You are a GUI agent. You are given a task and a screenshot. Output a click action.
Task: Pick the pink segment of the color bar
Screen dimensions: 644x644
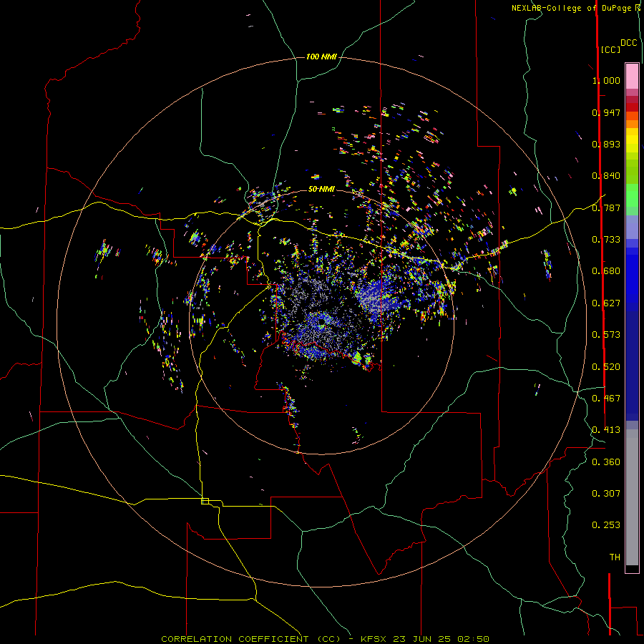[632, 77]
